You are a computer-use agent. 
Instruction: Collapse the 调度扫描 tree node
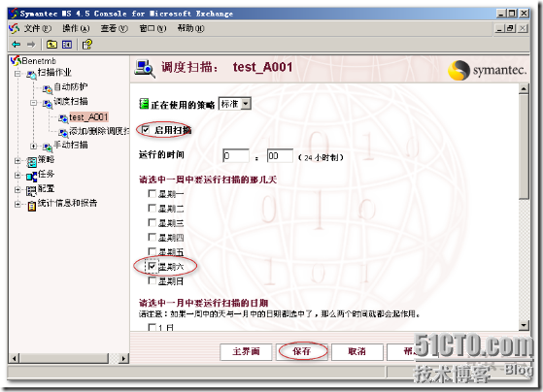click(34, 103)
